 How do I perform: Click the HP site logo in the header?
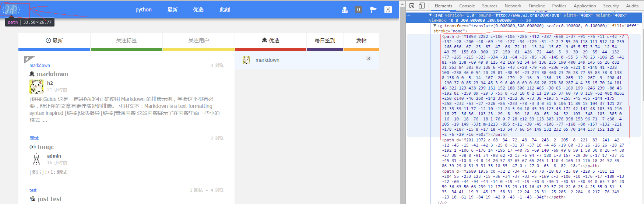(x=11, y=10)
